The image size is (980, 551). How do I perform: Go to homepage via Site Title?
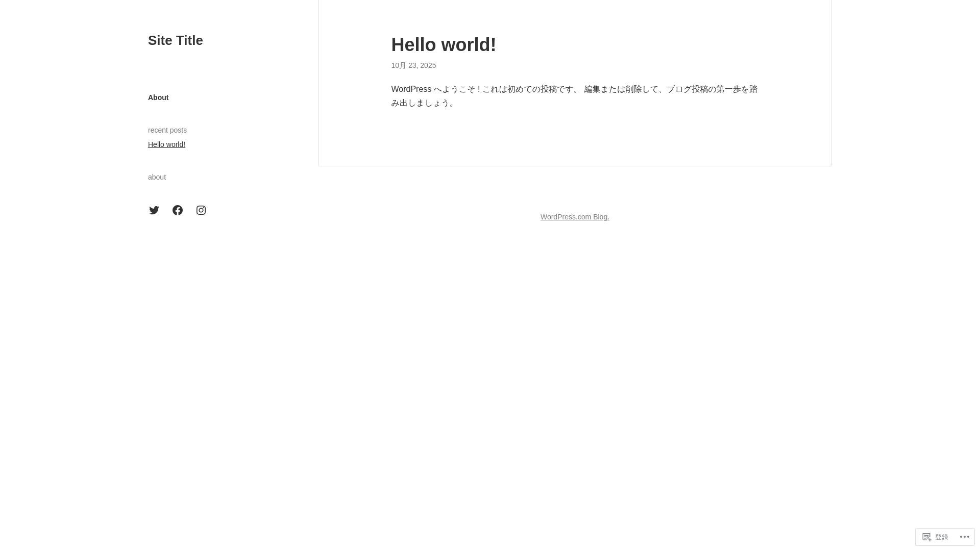(175, 40)
